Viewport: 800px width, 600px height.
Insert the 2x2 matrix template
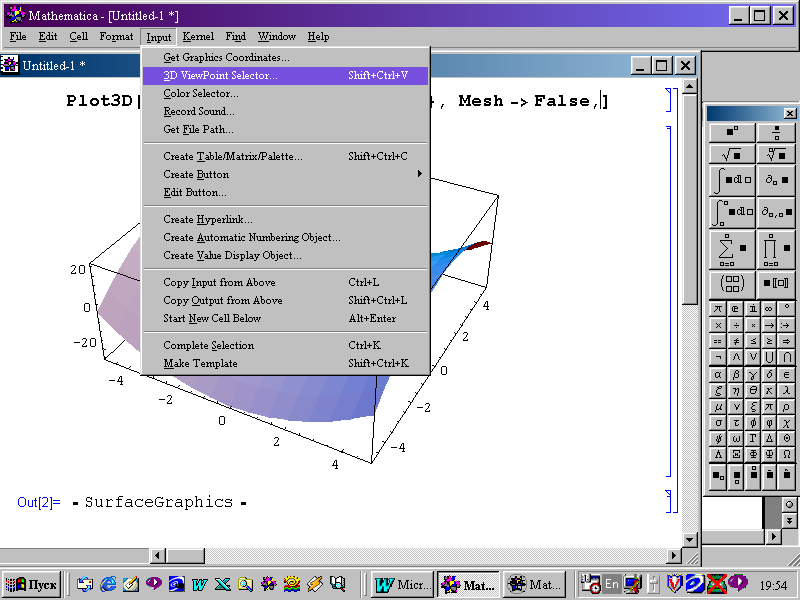coord(732,283)
